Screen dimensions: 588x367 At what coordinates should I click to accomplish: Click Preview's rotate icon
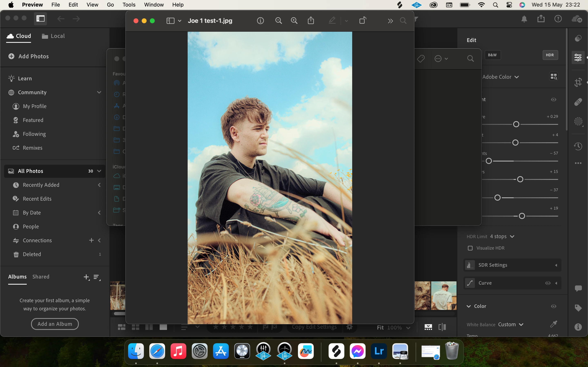(x=363, y=21)
